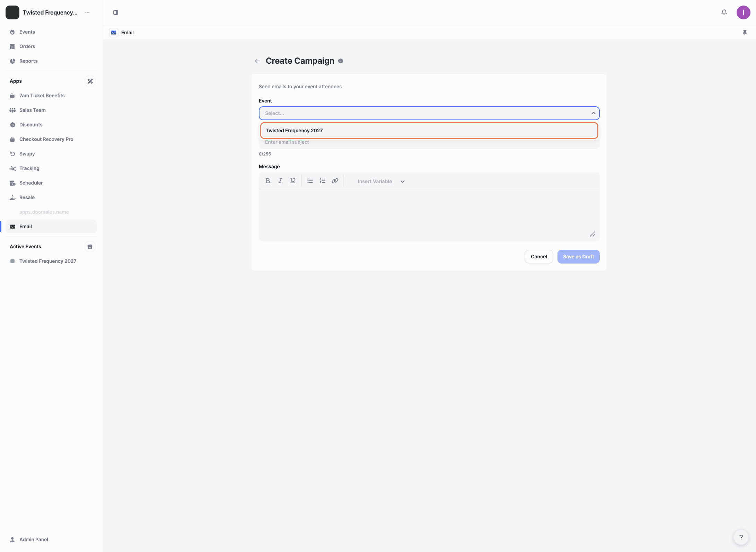Open the notifications bell
This screenshot has width=756, height=552.
pos(724,12)
